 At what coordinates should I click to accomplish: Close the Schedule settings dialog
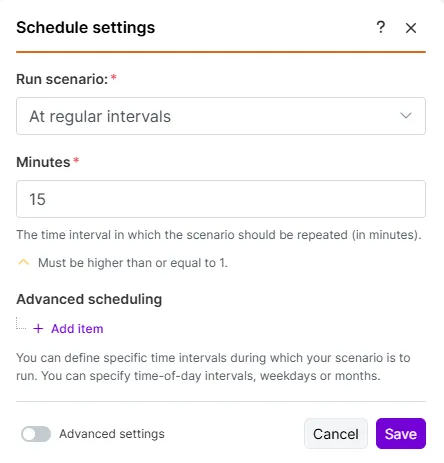pyautogui.click(x=411, y=28)
